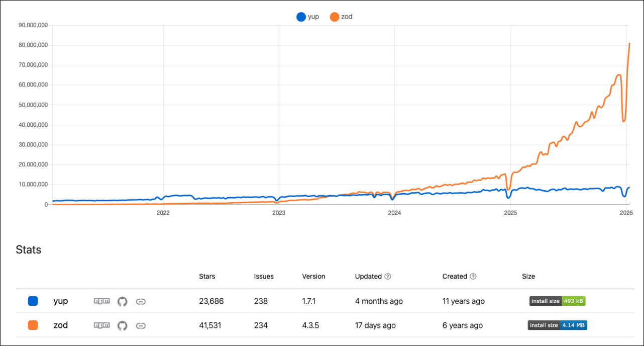Click the 2022 label on the x-axis
The height and width of the screenshot is (346, 644).
tap(163, 213)
